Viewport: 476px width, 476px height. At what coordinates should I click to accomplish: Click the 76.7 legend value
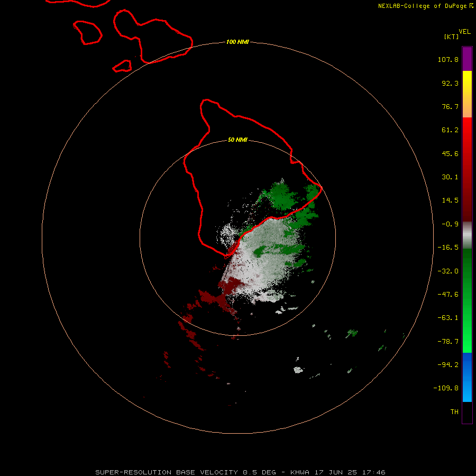[x=450, y=106]
